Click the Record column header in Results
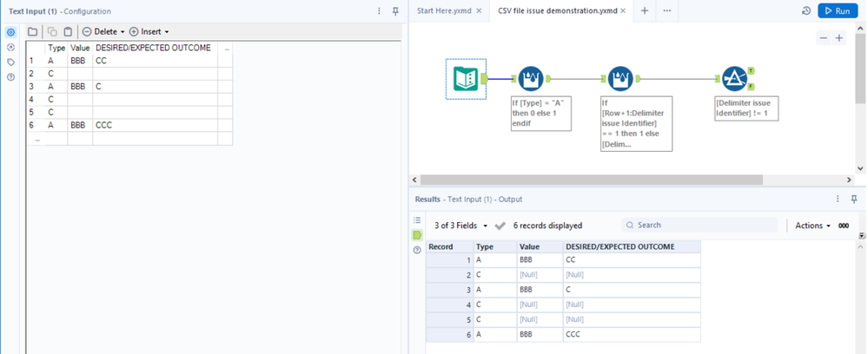 coord(449,246)
